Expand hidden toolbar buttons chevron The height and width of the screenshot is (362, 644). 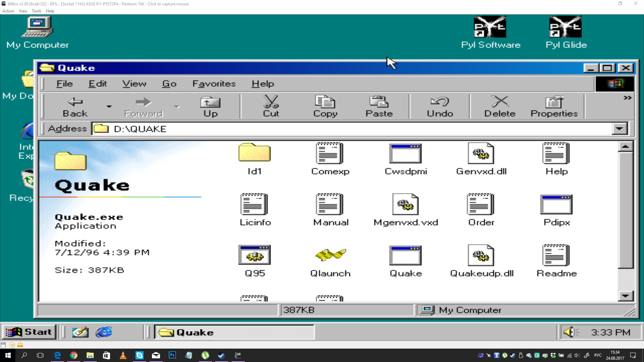point(628,98)
